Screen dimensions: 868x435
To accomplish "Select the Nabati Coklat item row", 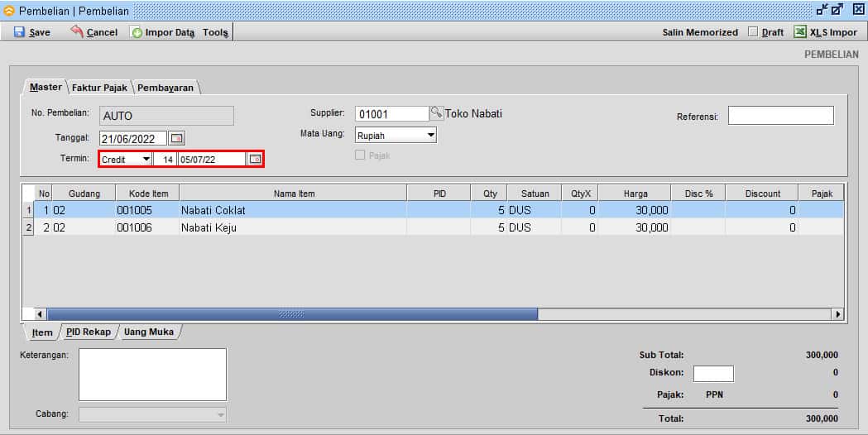I will tap(438, 210).
